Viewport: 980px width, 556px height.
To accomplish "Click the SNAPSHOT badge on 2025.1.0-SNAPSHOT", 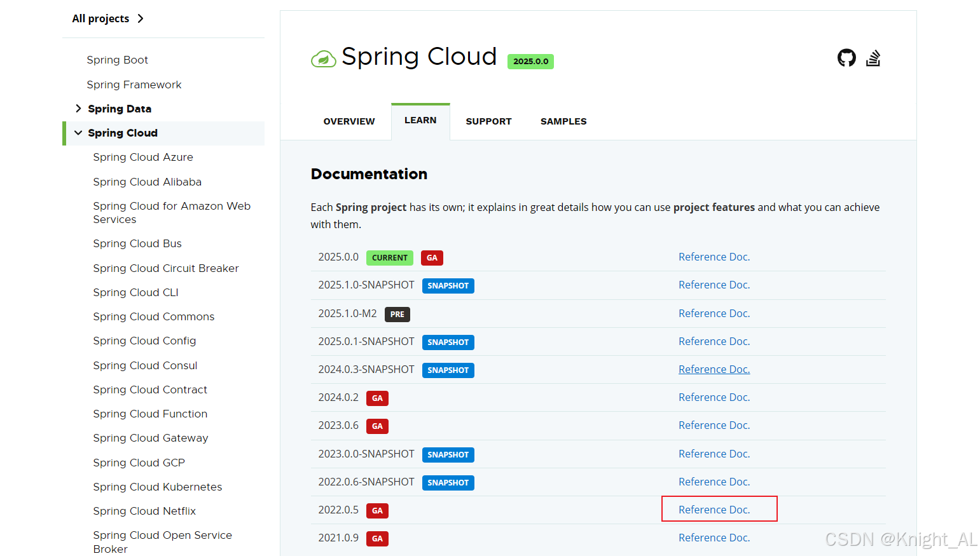I will pyautogui.click(x=448, y=286).
